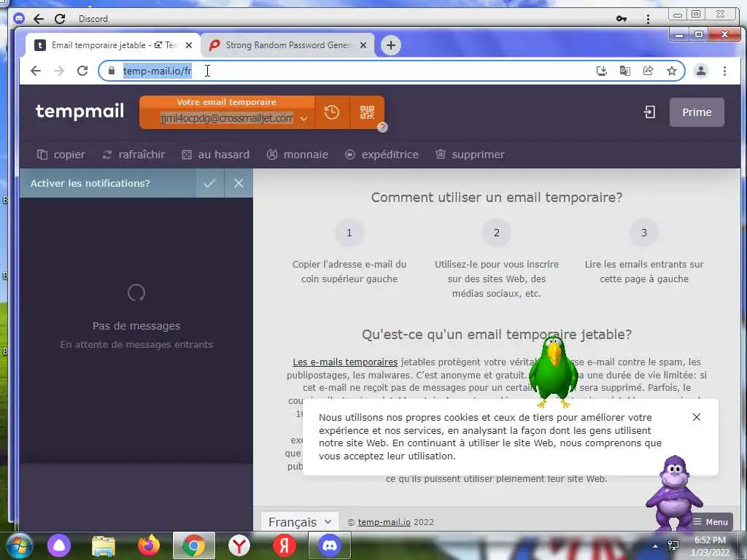Open the email history clock icon

332,112
